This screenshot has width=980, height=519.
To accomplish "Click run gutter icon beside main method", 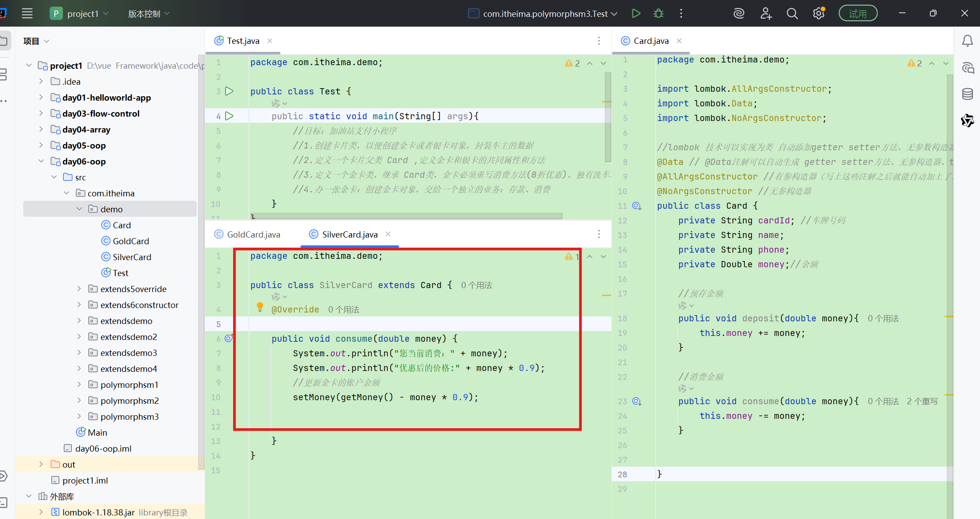I will click(x=229, y=116).
